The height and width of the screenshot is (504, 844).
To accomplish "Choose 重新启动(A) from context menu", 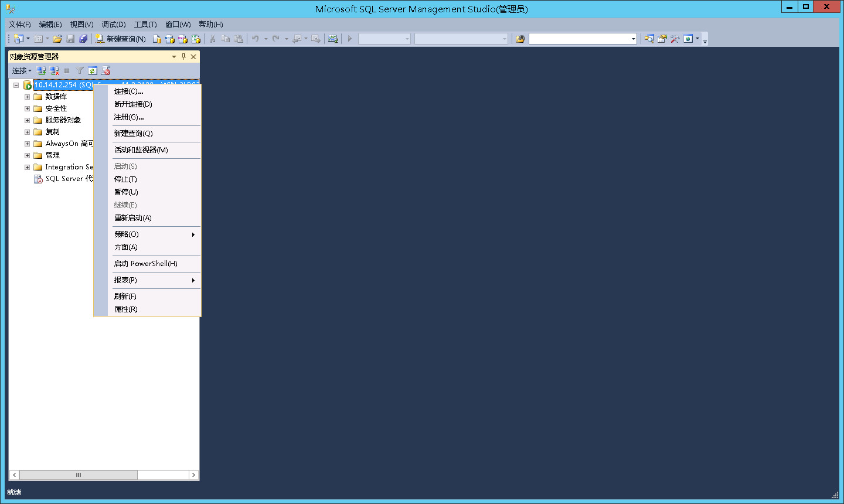I will [x=147, y=218].
